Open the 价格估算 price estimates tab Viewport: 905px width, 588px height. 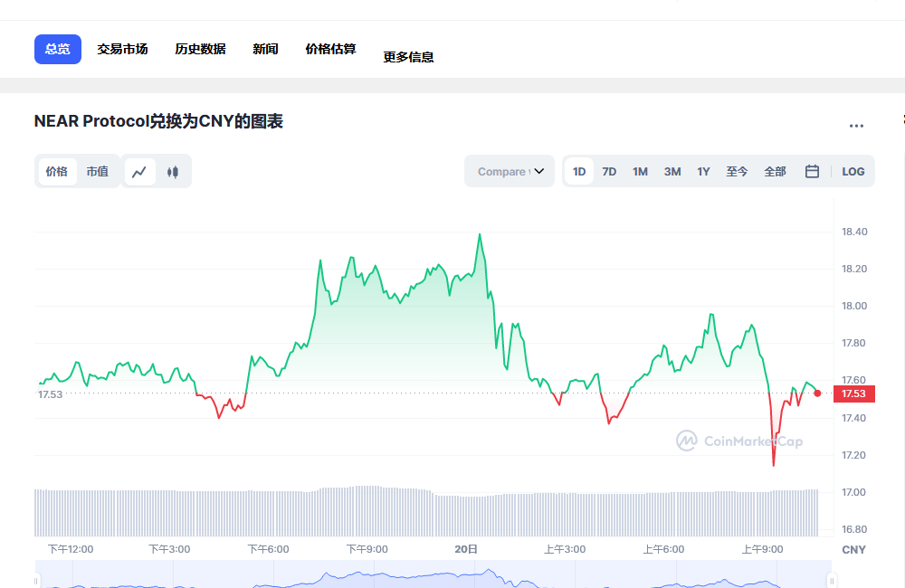tap(330, 49)
